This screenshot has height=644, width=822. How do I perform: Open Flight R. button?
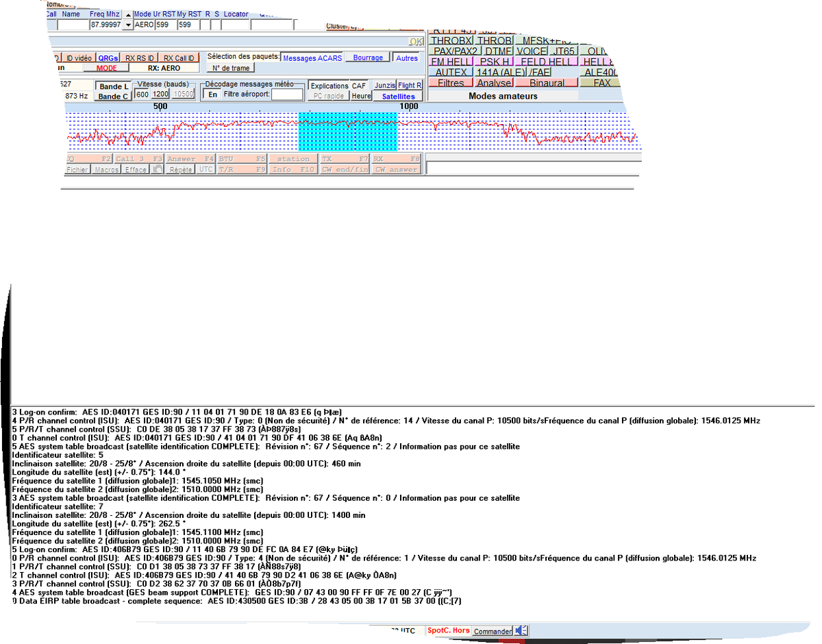[x=410, y=86]
